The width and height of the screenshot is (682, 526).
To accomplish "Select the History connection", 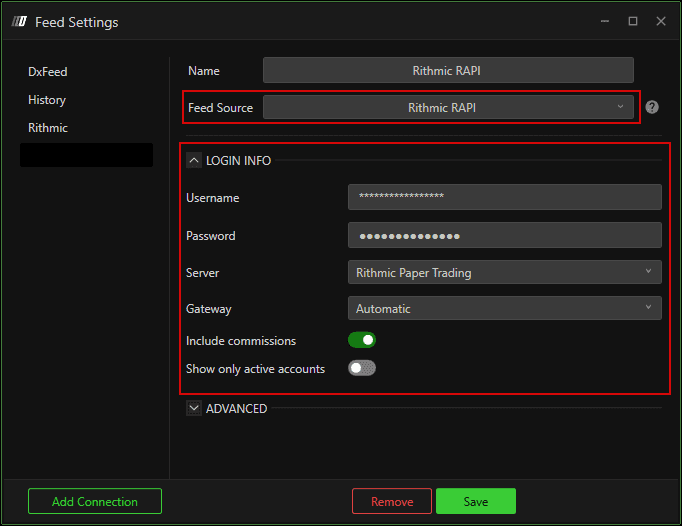I will click(47, 100).
